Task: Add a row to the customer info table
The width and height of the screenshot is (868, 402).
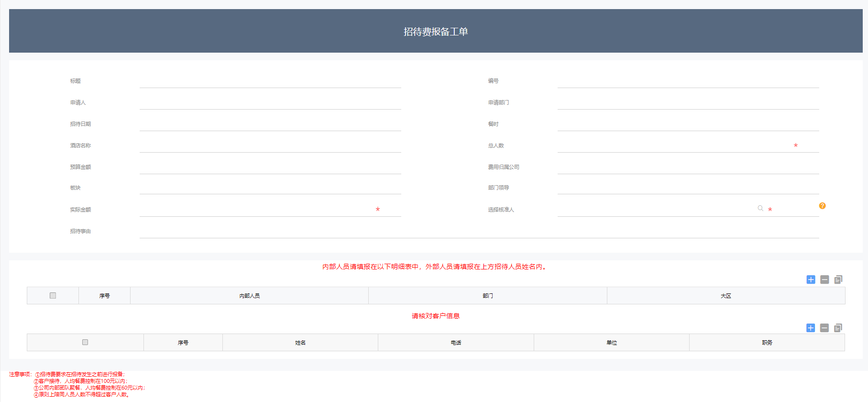Action: 811,328
